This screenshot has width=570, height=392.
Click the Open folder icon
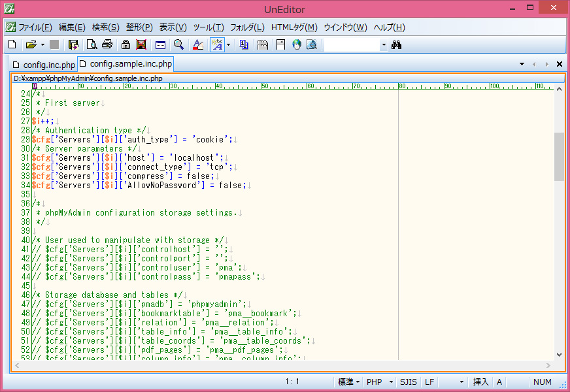coord(31,45)
